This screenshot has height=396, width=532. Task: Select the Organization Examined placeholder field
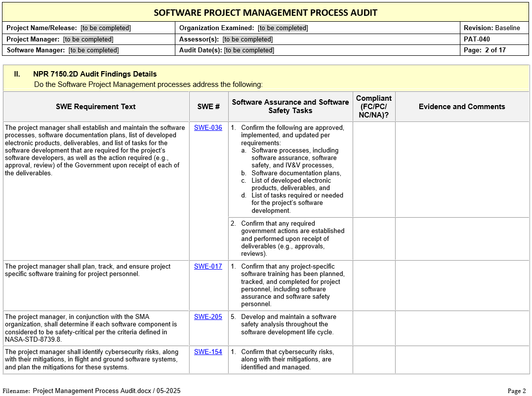pos(283,28)
